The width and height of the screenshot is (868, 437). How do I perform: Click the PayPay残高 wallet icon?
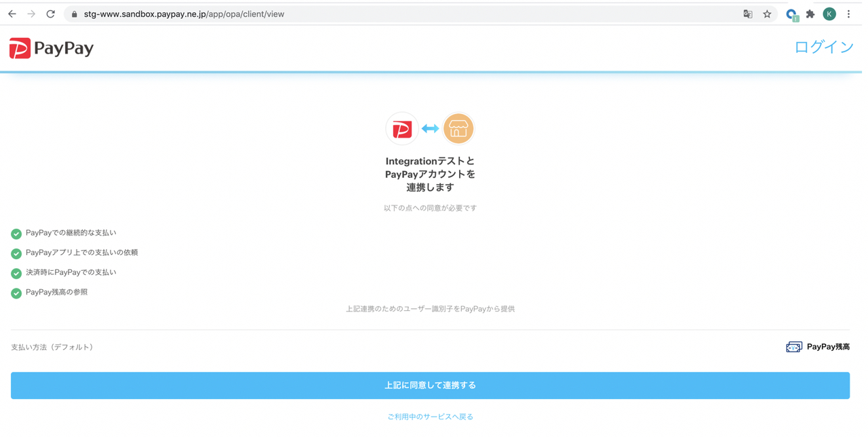click(x=794, y=347)
